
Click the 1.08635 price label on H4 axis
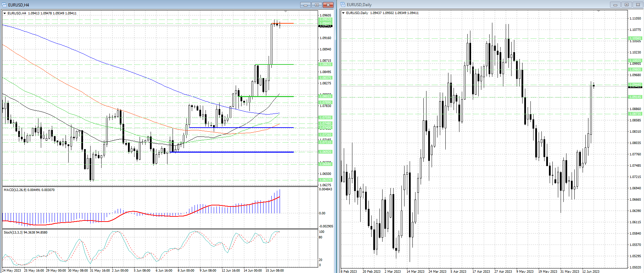coord(326,64)
